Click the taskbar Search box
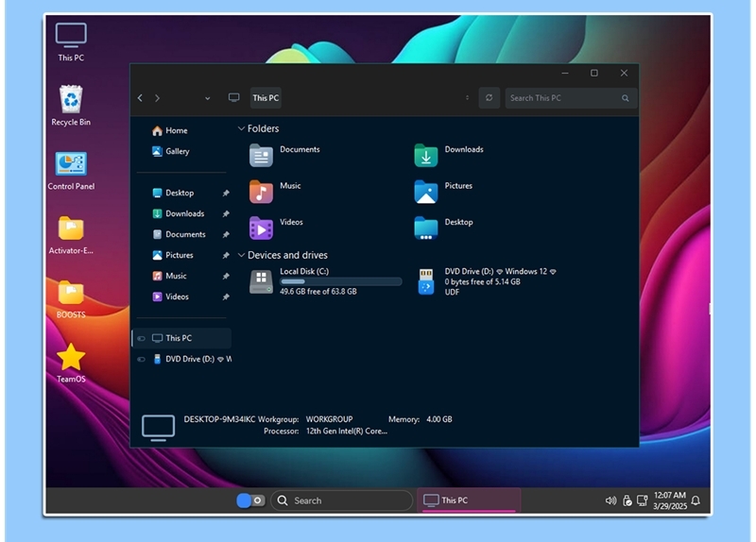This screenshot has width=756, height=542. point(341,500)
